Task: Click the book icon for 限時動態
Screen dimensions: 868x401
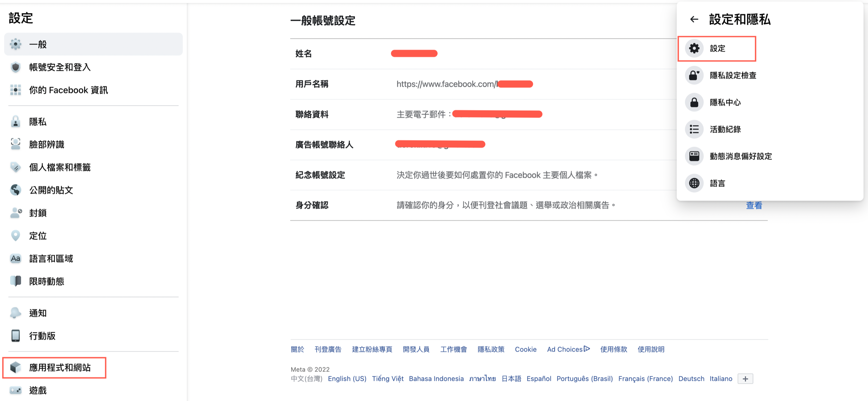Action: [16, 281]
